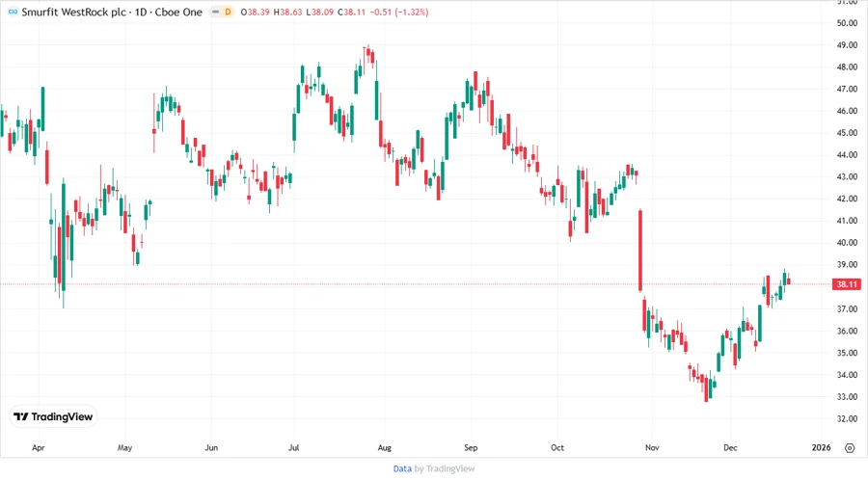Click the Jul label on time axis
Image resolution: width=868 pixels, height=480 pixels.
point(293,447)
